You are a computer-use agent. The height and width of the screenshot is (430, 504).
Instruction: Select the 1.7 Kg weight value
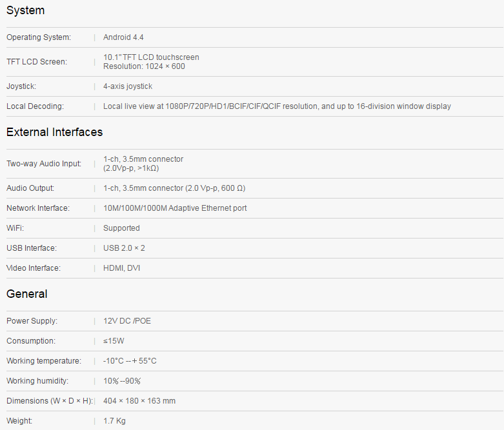tap(114, 421)
